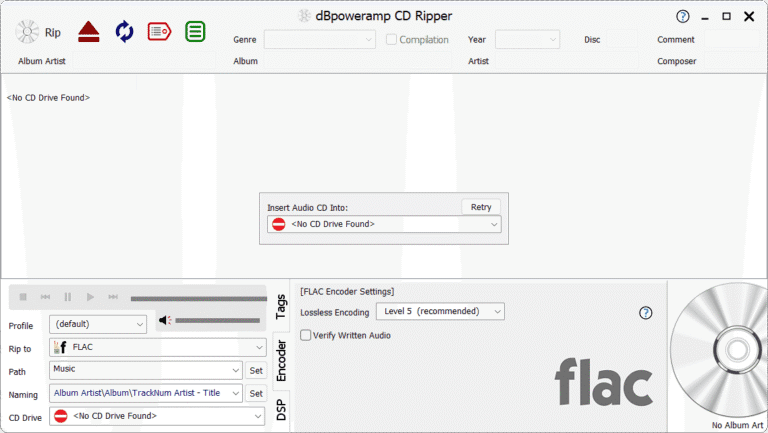Screen dimensions: 768x433
Task: Open the green list options icon
Action: coord(195,32)
